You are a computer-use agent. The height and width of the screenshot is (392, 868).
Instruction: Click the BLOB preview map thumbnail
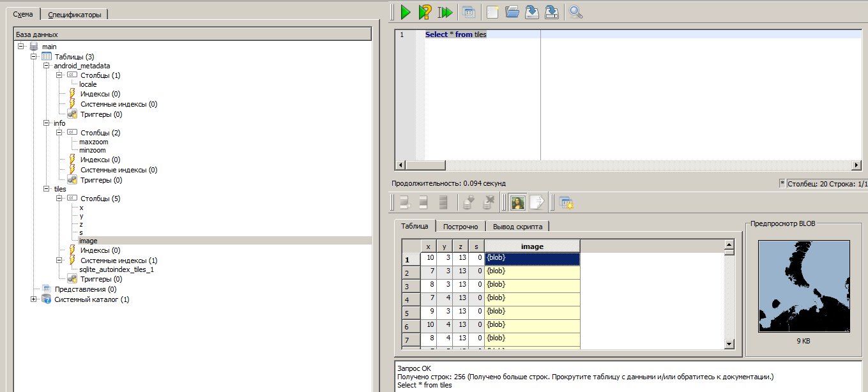[x=803, y=286]
